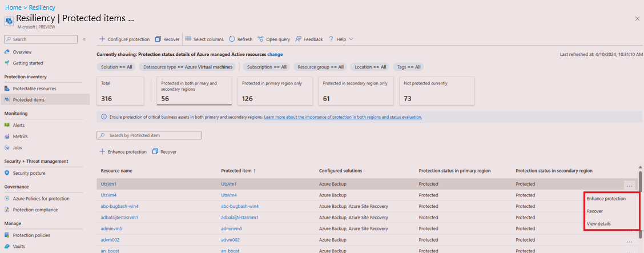Collapse the left navigation pane

click(x=84, y=39)
